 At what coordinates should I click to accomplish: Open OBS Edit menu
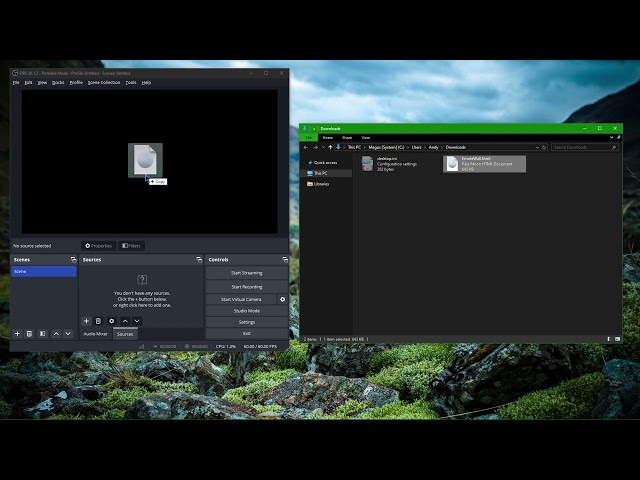[x=28, y=82]
